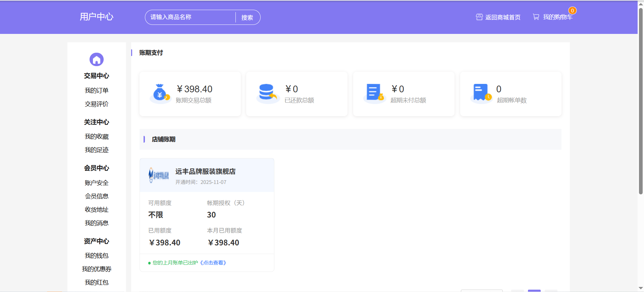644x292 pixels.
Task: Click the shopping cart icon in the header
Action: click(x=536, y=17)
